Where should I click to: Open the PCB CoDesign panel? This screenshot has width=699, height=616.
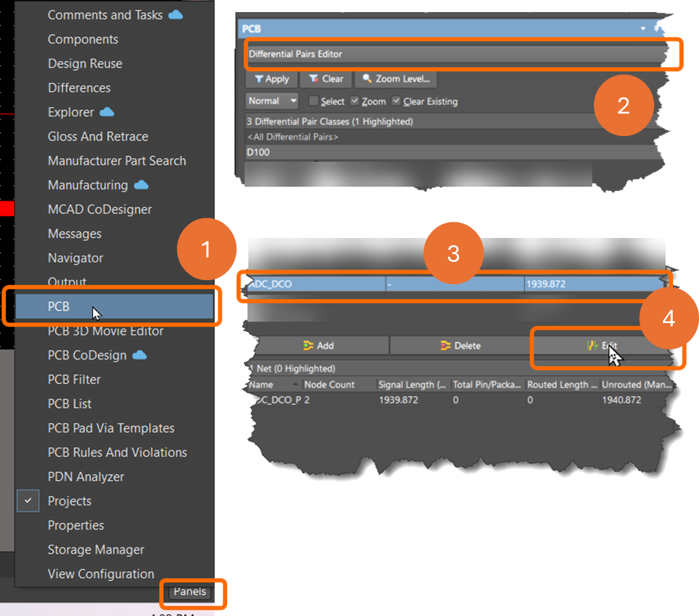pos(87,355)
